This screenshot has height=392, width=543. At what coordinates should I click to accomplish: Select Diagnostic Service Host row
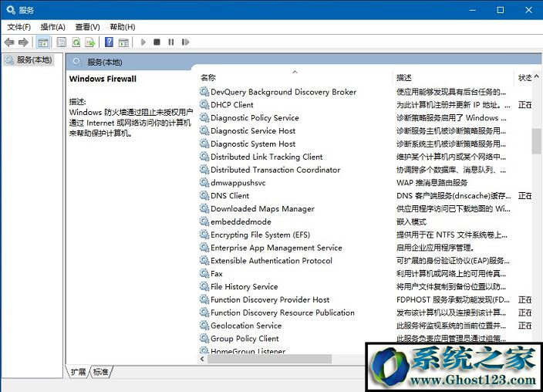[x=253, y=130]
